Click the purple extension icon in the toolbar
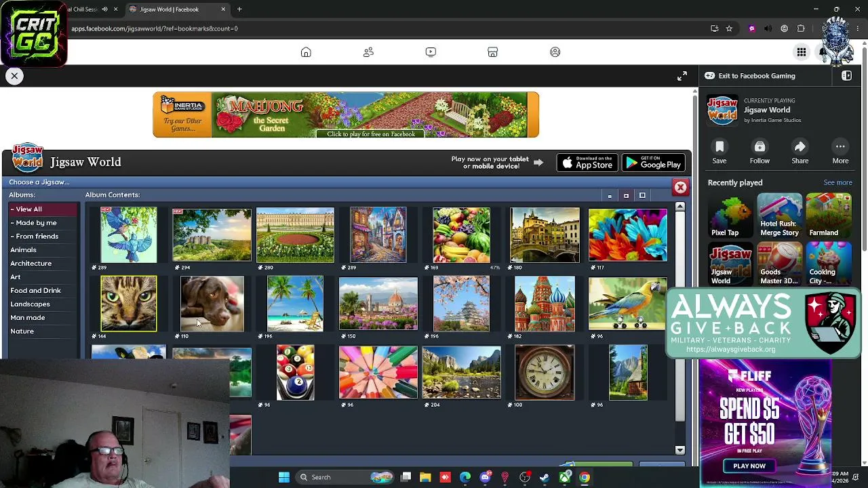Image resolution: width=868 pixels, height=488 pixels. [751, 28]
